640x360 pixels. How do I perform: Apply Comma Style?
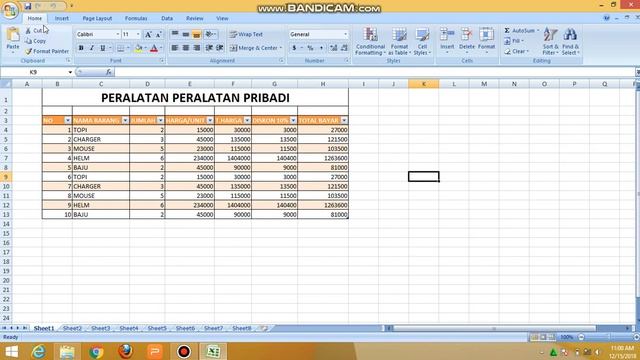(x=321, y=48)
